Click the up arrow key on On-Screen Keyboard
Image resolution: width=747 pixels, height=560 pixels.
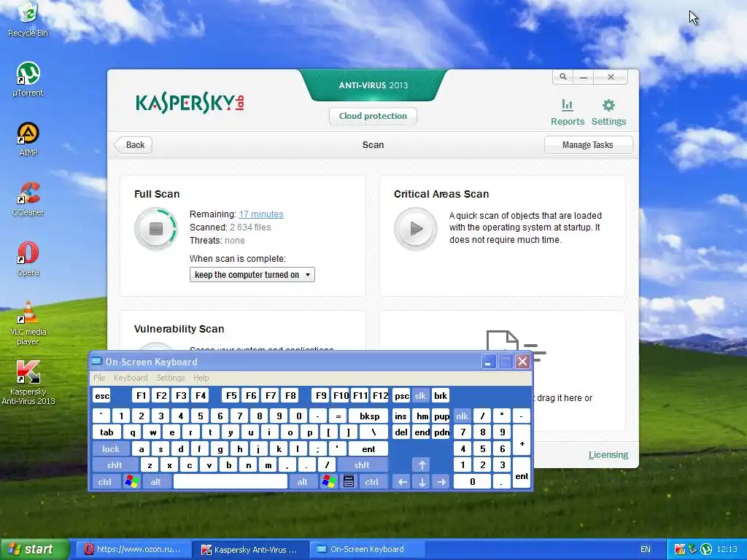(422, 465)
